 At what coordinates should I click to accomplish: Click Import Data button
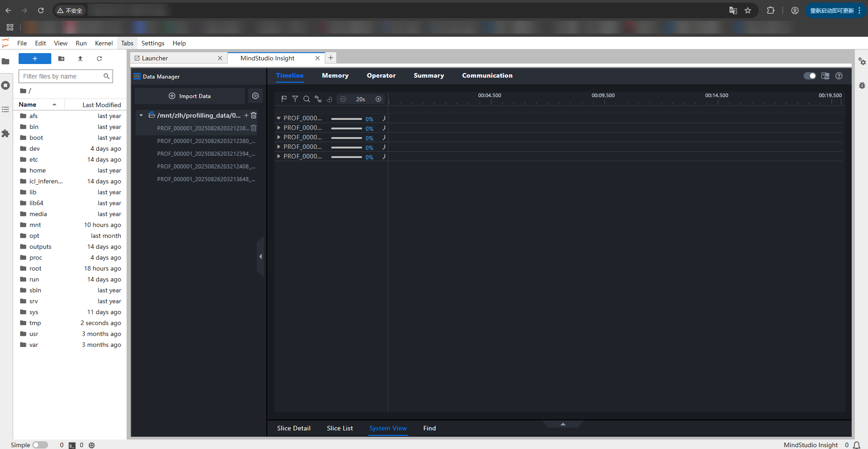click(x=190, y=96)
